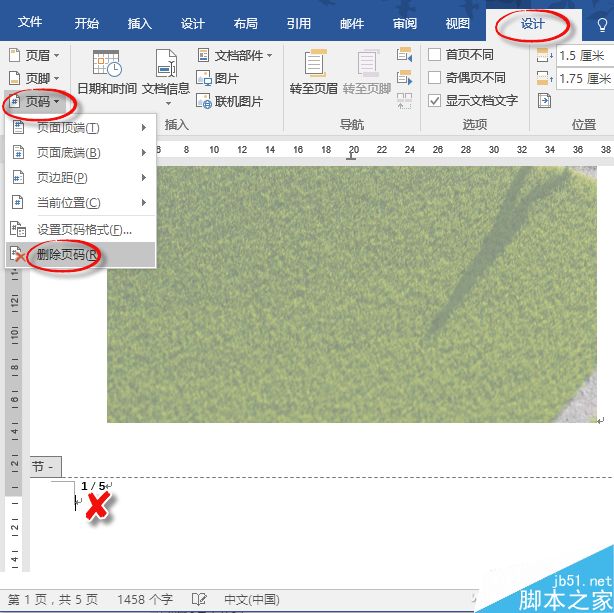Expand 页面顶端(T) submenu
The image size is (614, 613).
pos(81,128)
